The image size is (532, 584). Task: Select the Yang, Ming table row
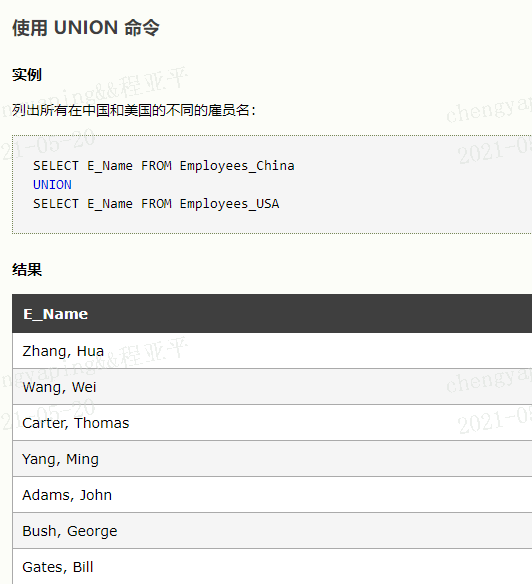(272, 459)
